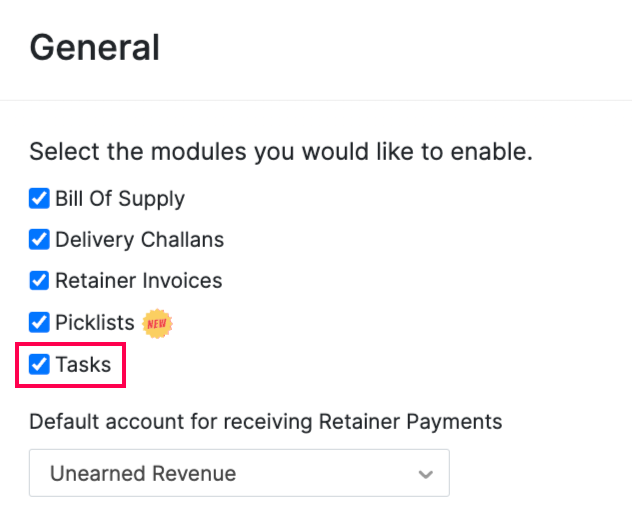This screenshot has width=632, height=526.
Task: Click the Default account for Retainer Payments label
Action: click(x=265, y=421)
